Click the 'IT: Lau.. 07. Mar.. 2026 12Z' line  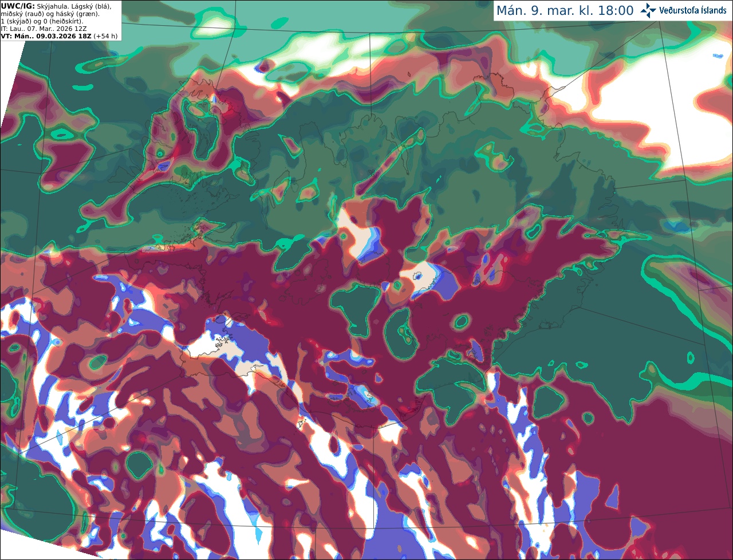click(44, 29)
